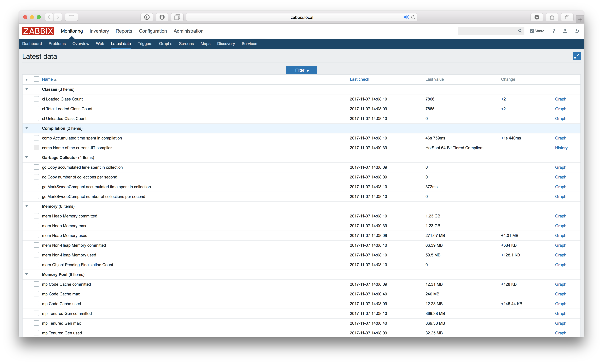Screen dimensions: 603x364
Task: Click the user profile icon
Action: pos(565,31)
